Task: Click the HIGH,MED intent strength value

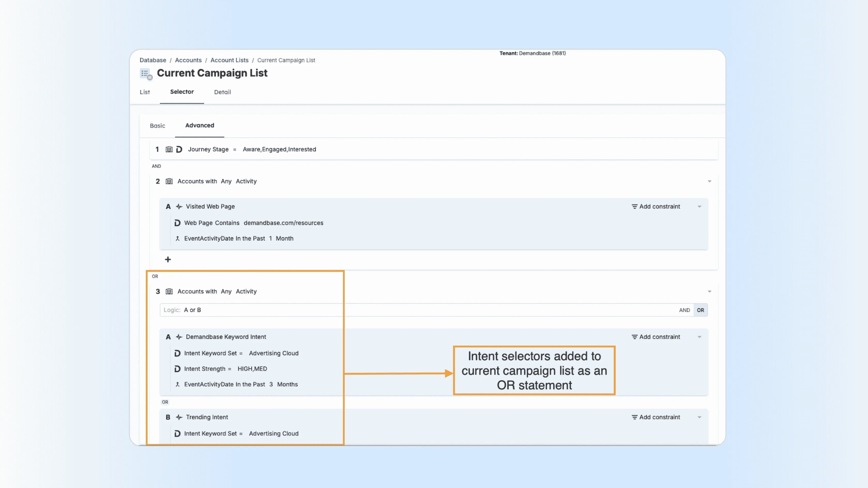Action: tap(252, 369)
